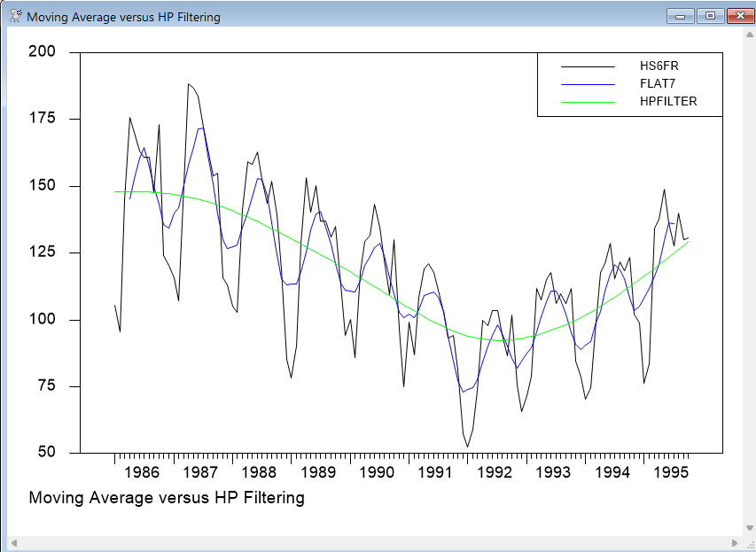Minimize the Moving Average graph window

pos(683,16)
